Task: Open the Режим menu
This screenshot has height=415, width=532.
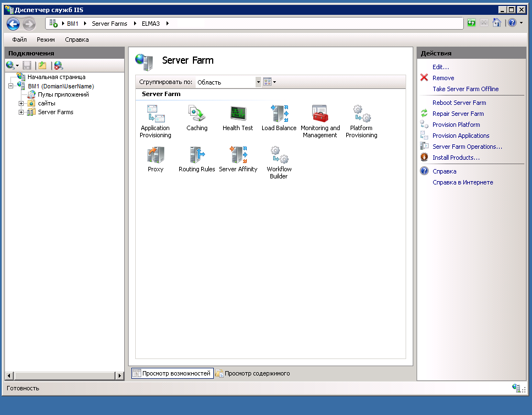Action: click(46, 40)
